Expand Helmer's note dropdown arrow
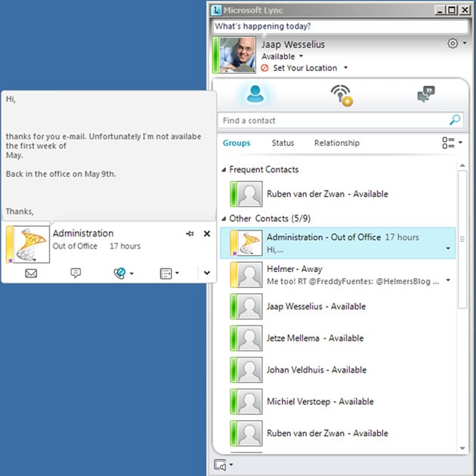 (448, 280)
